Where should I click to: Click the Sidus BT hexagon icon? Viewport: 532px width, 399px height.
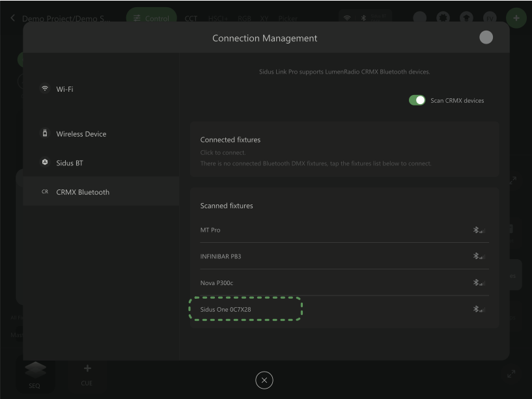tap(44, 163)
